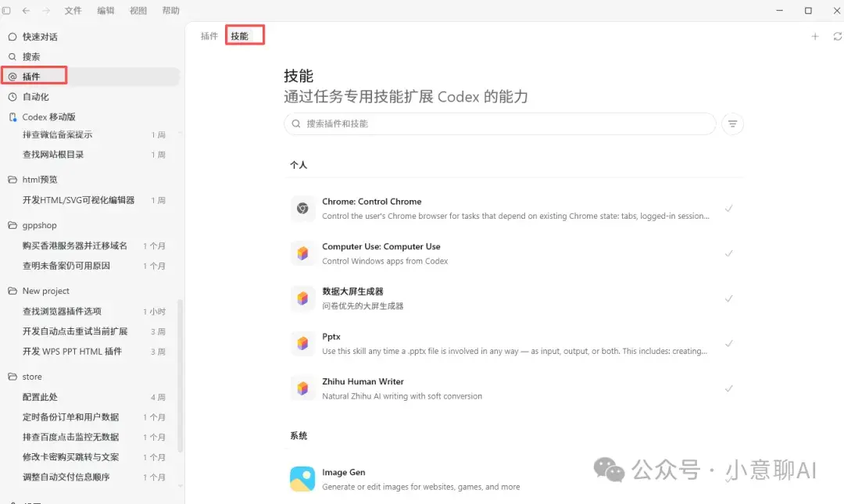Toggle the checkmark for Chrome: Control Chrome

[x=729, y=209]
